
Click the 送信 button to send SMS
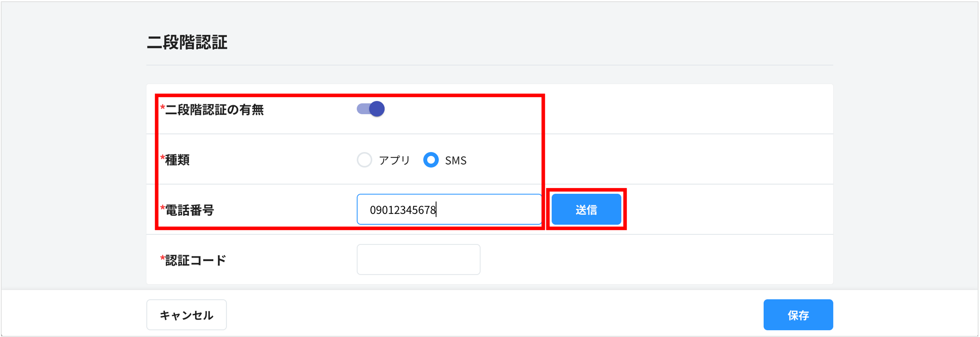click(x=586, y=209)
